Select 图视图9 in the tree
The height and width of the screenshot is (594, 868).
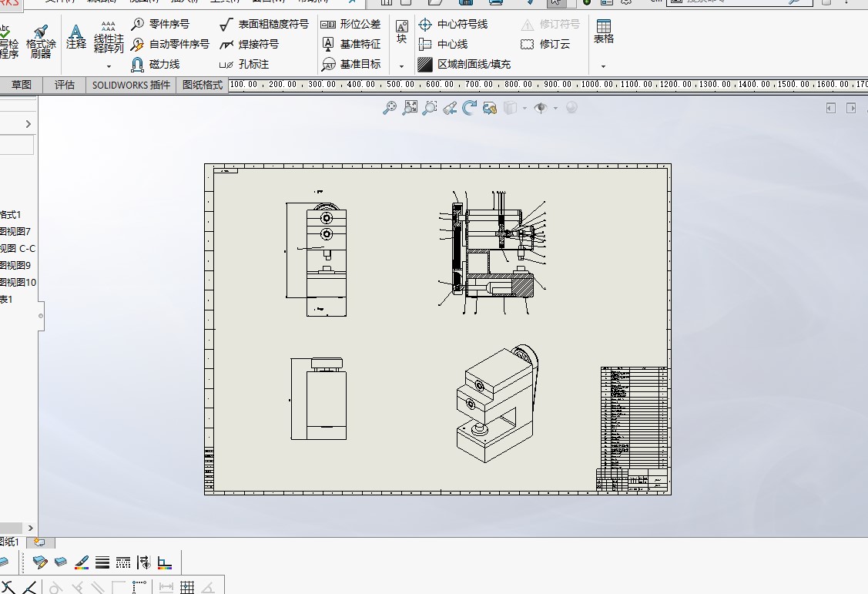[x=15, y=265]
